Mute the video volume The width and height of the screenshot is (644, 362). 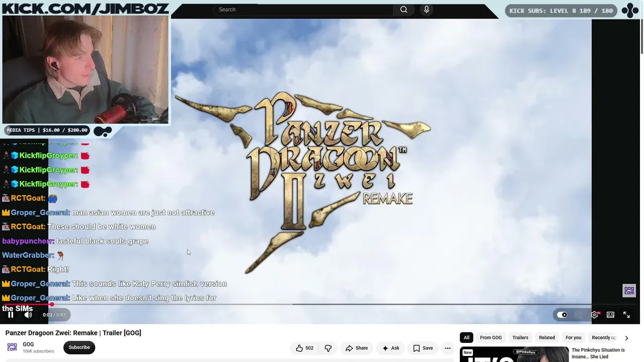(28, 315)
